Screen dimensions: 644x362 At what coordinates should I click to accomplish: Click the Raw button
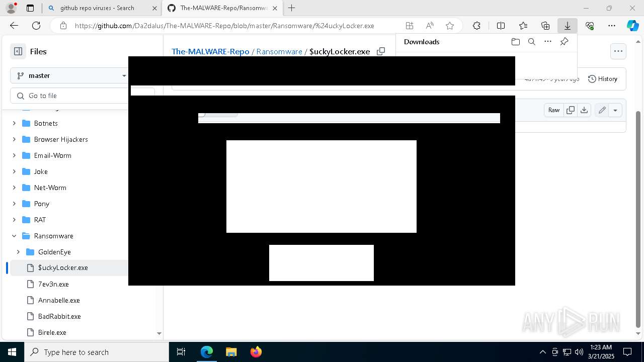(x=554, y=110)
